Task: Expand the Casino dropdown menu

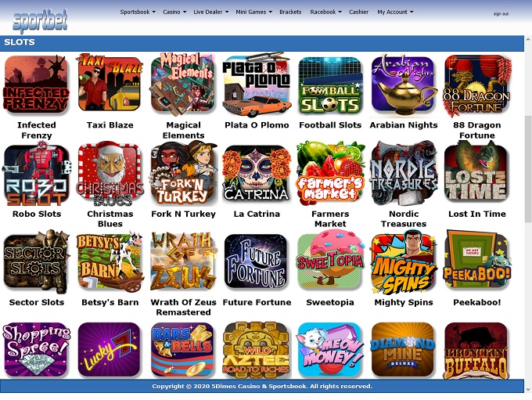Action: point(174,12)
